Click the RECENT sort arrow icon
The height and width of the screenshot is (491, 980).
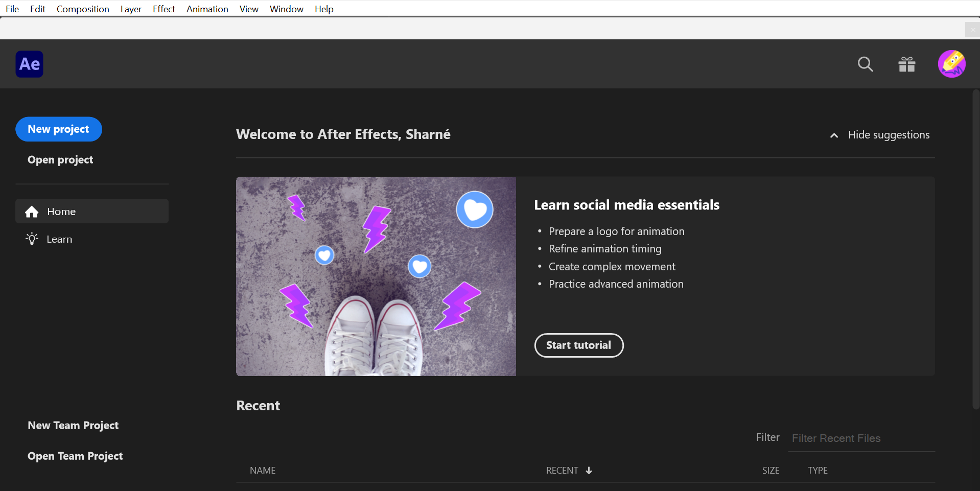(589, 471)
